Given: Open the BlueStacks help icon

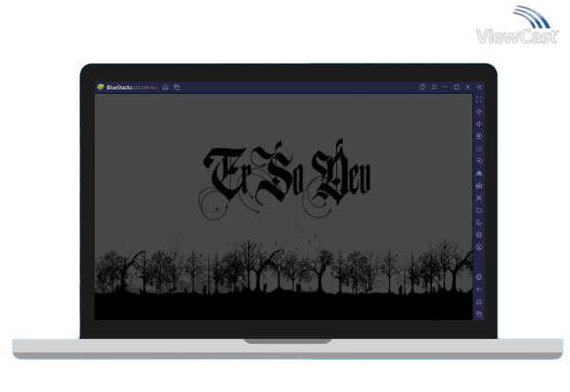Looking at the screenshot, I should point(422,87).
